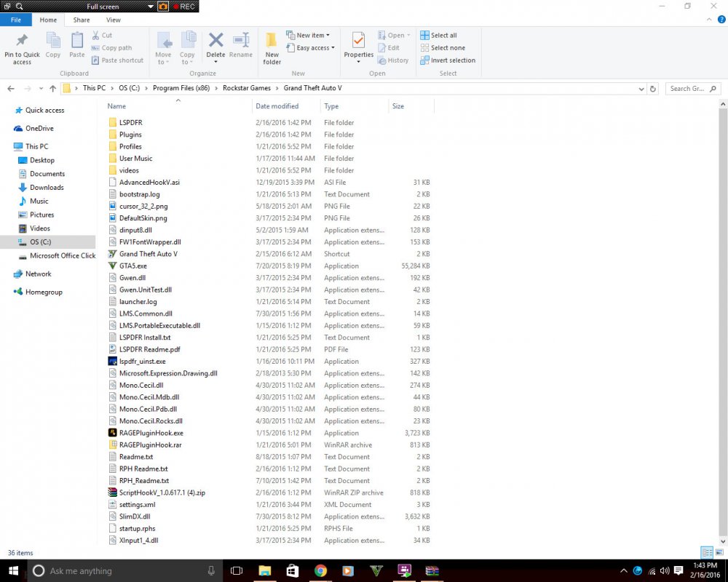Click the Cut scissors icon
728x582 pixels.
click(x=95, y=35)
